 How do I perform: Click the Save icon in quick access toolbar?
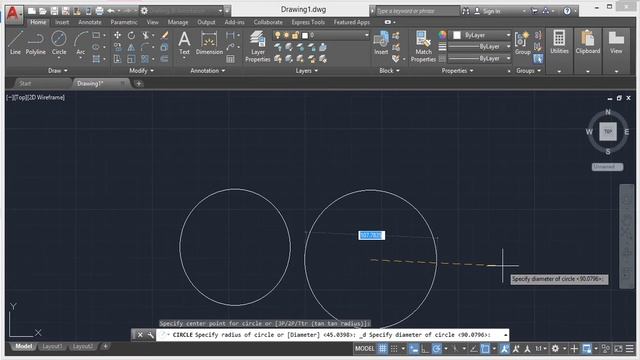(54, 11)
